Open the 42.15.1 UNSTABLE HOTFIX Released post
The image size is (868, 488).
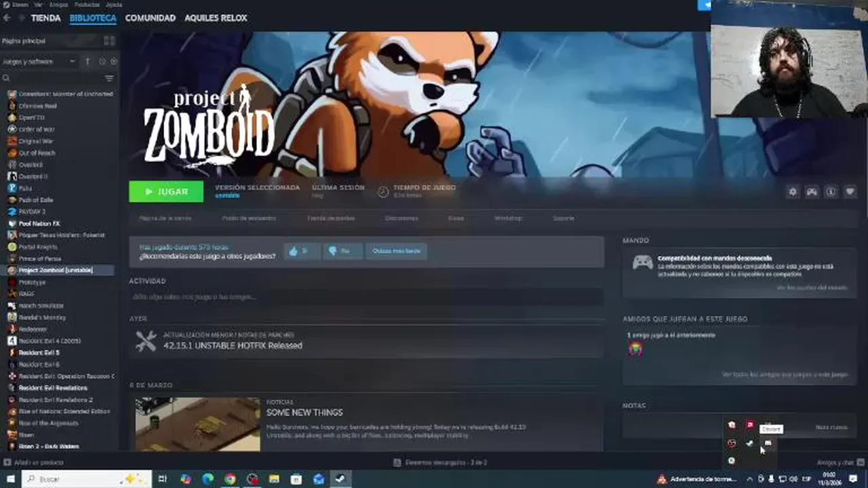click(233, 346)
